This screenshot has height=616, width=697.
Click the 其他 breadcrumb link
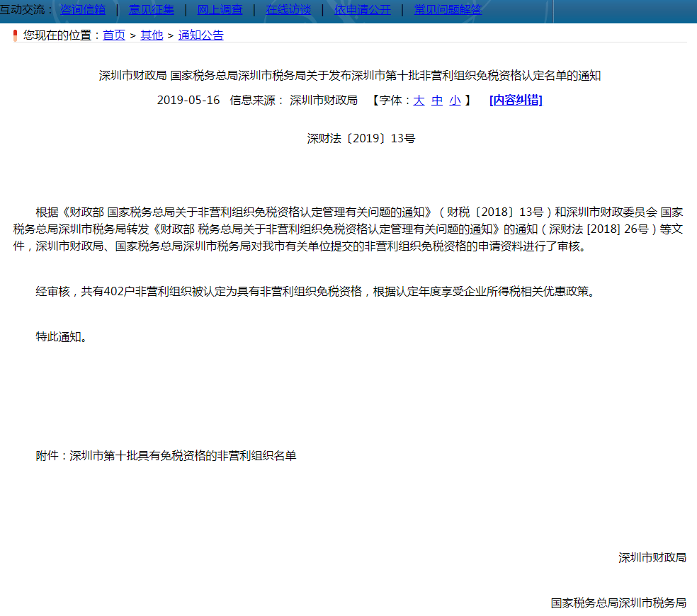click(152, 35)
